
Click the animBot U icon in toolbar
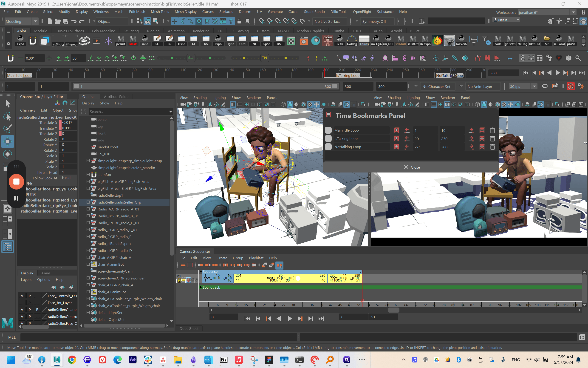click(10, 58)
